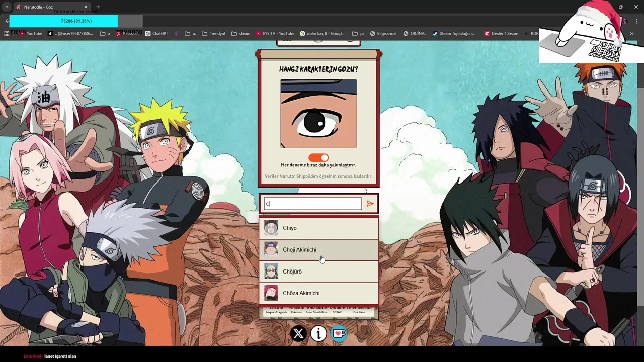The width and height of the screenshot is (644, 362).
Task: Open the YouTube bookmark
Action: [x=31, y=34]
